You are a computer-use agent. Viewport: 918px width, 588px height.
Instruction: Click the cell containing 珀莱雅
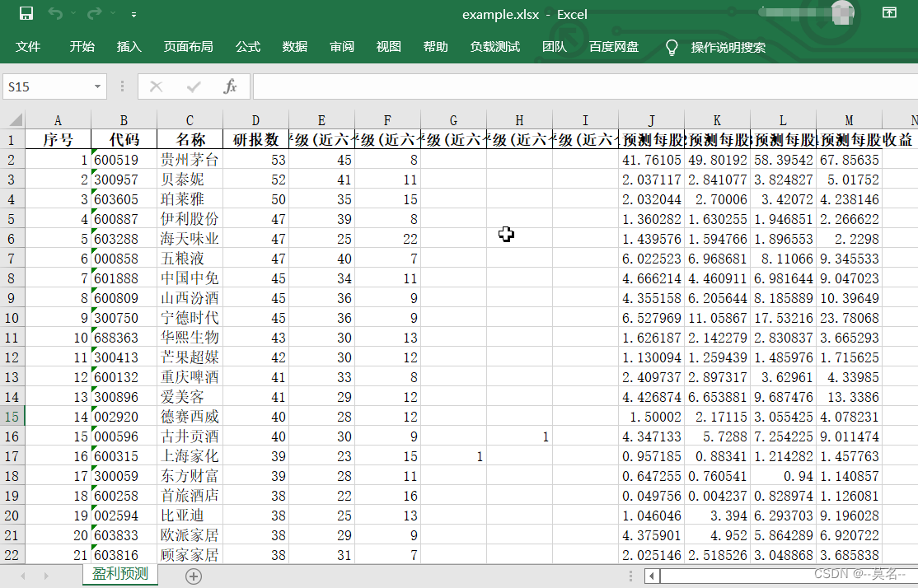(190, 199)
